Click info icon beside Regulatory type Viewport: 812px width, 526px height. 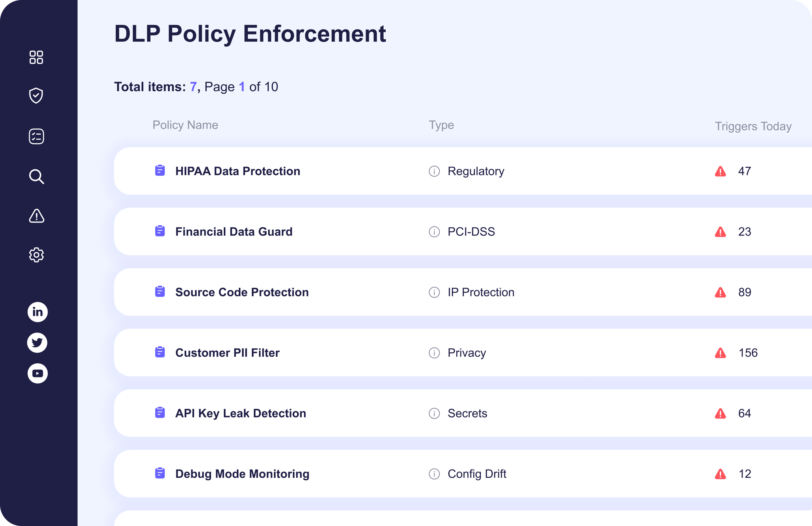click(x=434, y=171)
